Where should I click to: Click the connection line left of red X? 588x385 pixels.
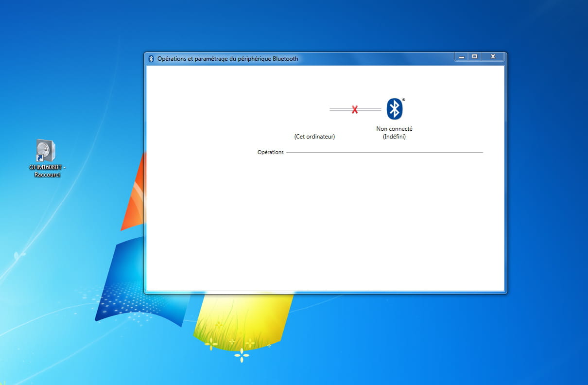(x=340, y=109)
